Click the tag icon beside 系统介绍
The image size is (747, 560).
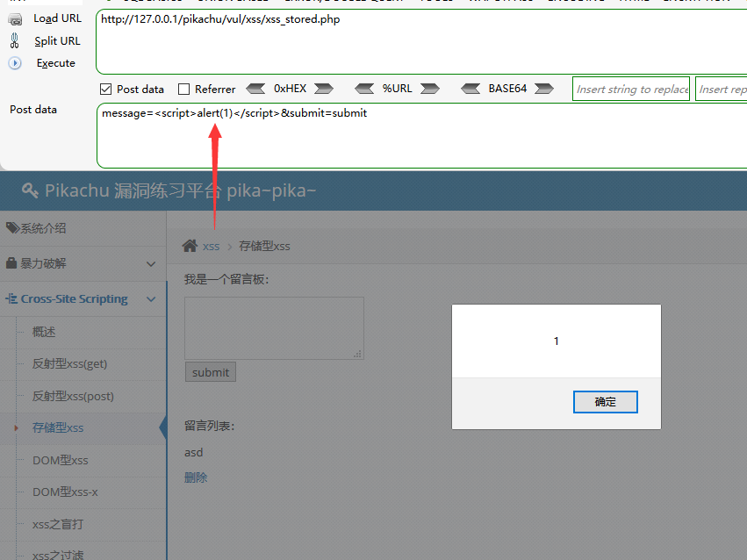[x=12, y=228]
